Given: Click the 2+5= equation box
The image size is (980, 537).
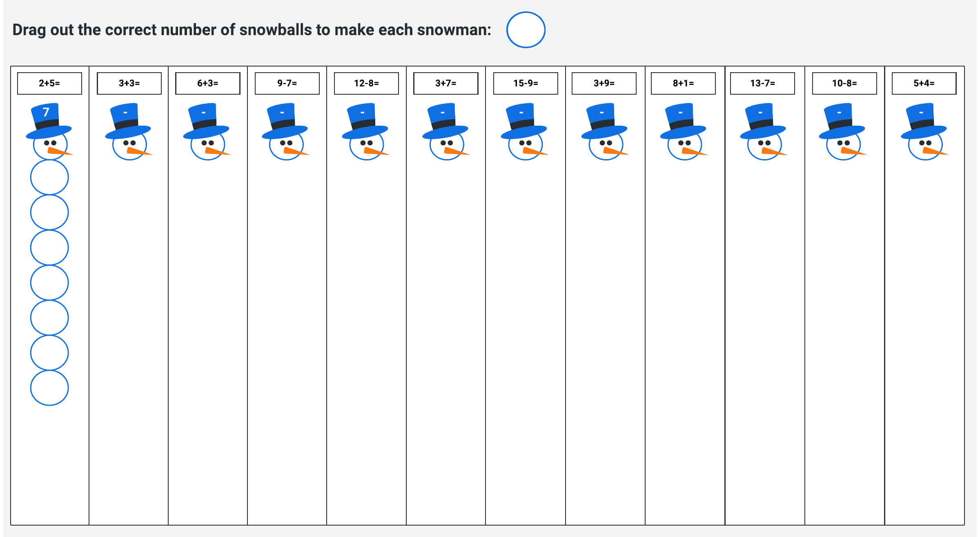Looking at the screenshot, I should click(x=49, y=83).
